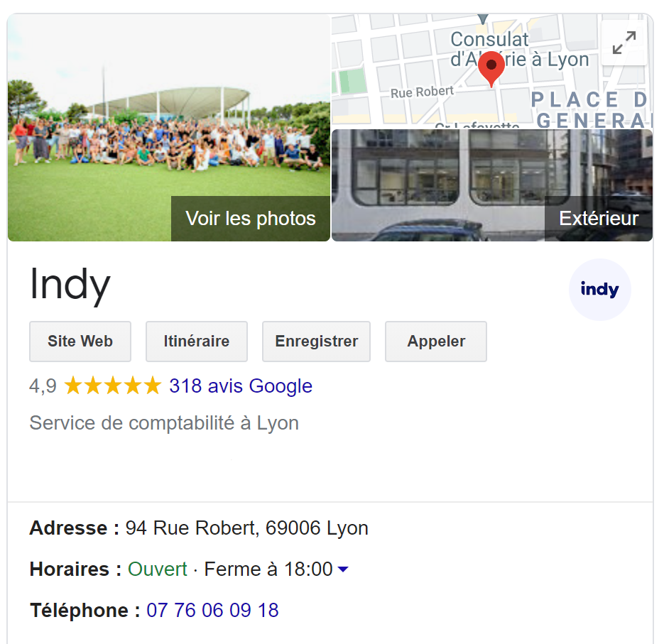
Task: Click the Enregistrer save button
Action: [316, 342]
